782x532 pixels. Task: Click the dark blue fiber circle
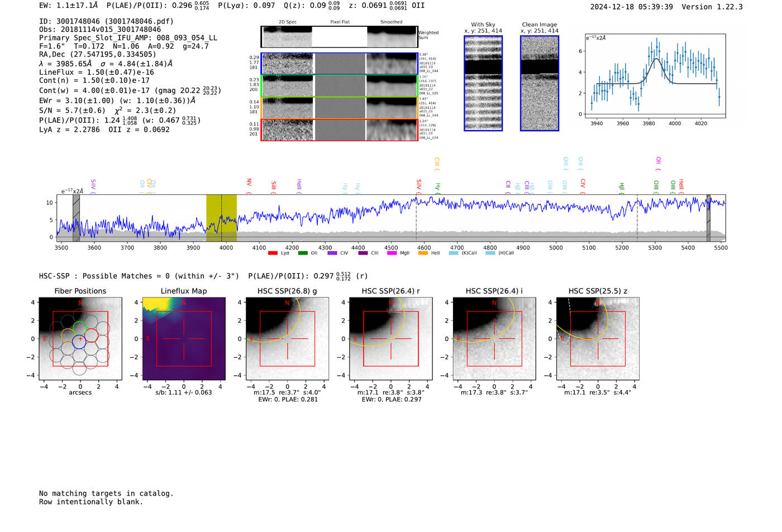79,342
